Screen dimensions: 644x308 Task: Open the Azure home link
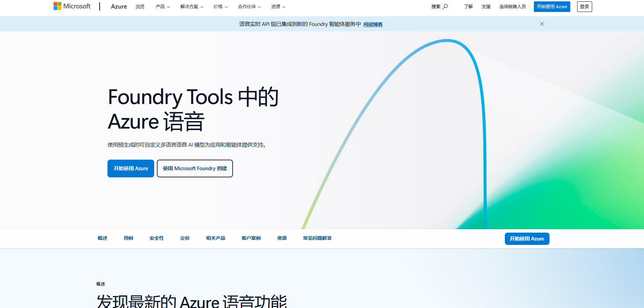(119, 6)
